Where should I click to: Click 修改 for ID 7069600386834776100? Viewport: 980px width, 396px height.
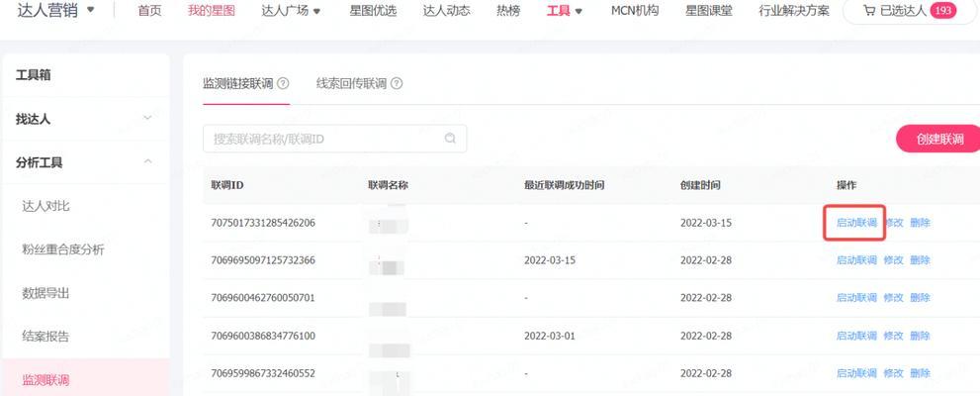(x=893, y=336)
